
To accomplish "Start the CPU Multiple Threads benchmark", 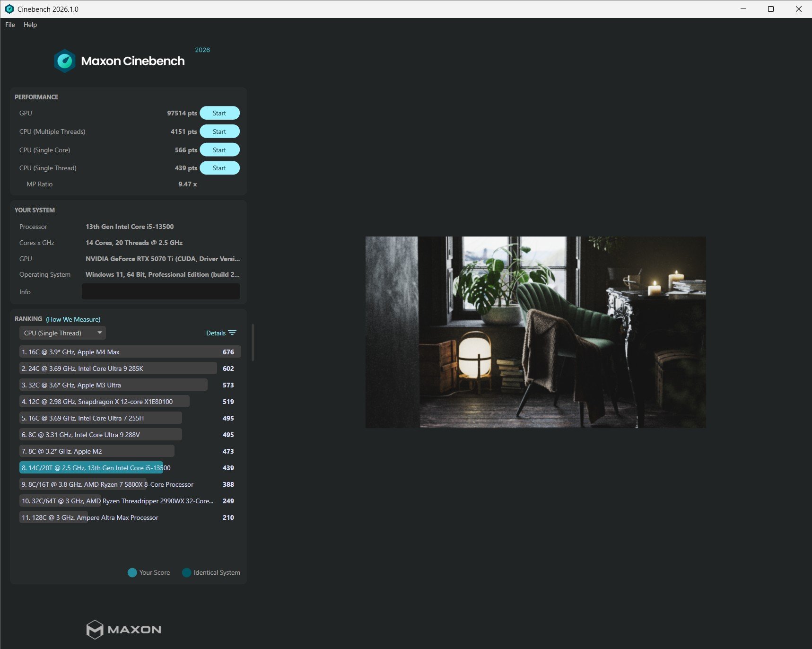I will coord(219,132).
